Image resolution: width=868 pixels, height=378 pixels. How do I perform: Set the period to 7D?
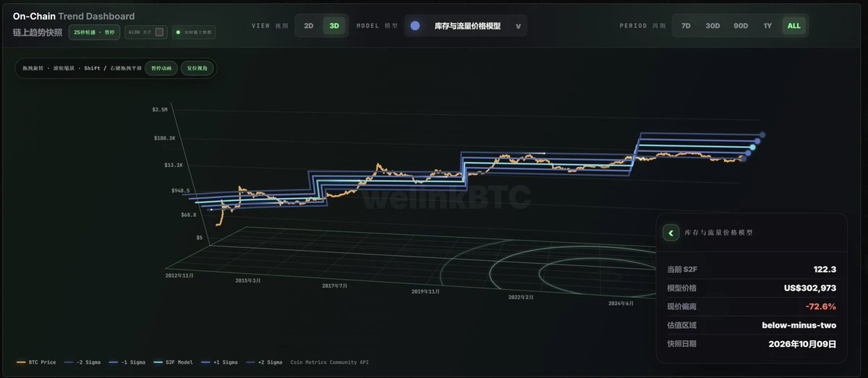[x=686, y=26]
